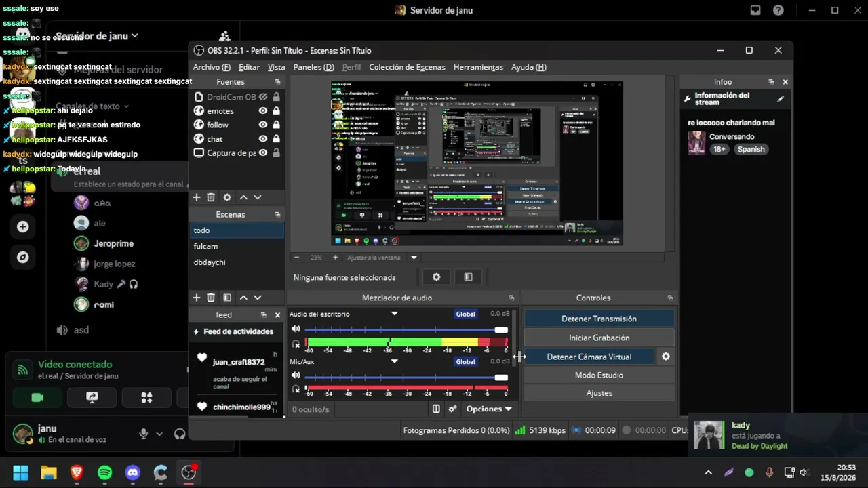The height and width of the screenshot is (488, 868).
Task: Show hidden system tray icons
Action: pos(709,472)
